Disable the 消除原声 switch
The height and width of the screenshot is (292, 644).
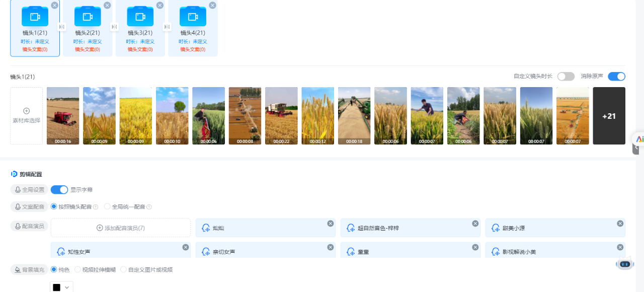pyautogui.click(x=616, y=77)
